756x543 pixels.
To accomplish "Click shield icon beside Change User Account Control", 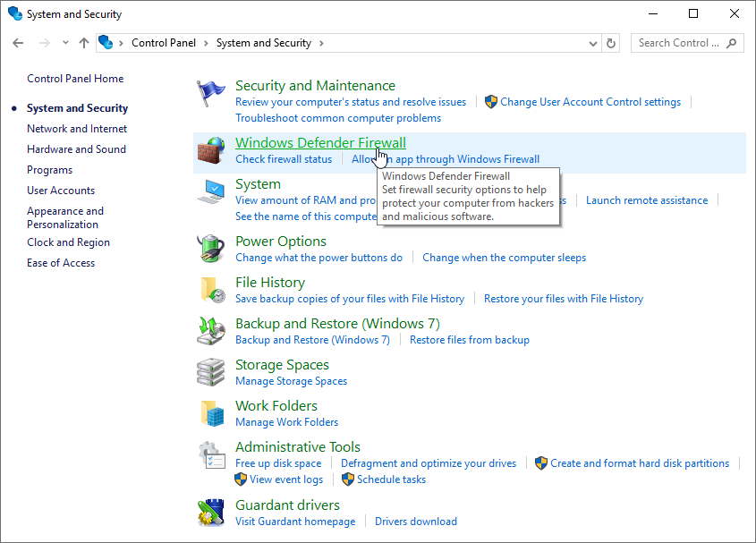I will click(x=491, y=102).
